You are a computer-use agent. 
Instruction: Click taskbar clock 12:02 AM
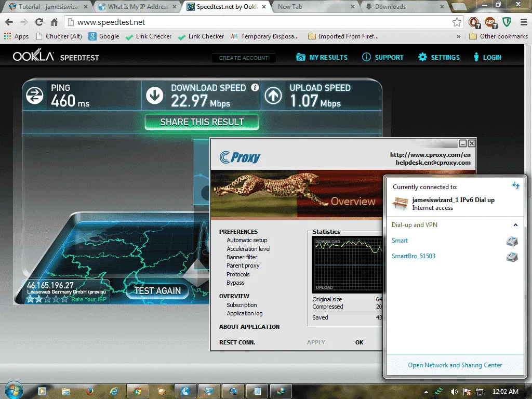pos(505,392)
